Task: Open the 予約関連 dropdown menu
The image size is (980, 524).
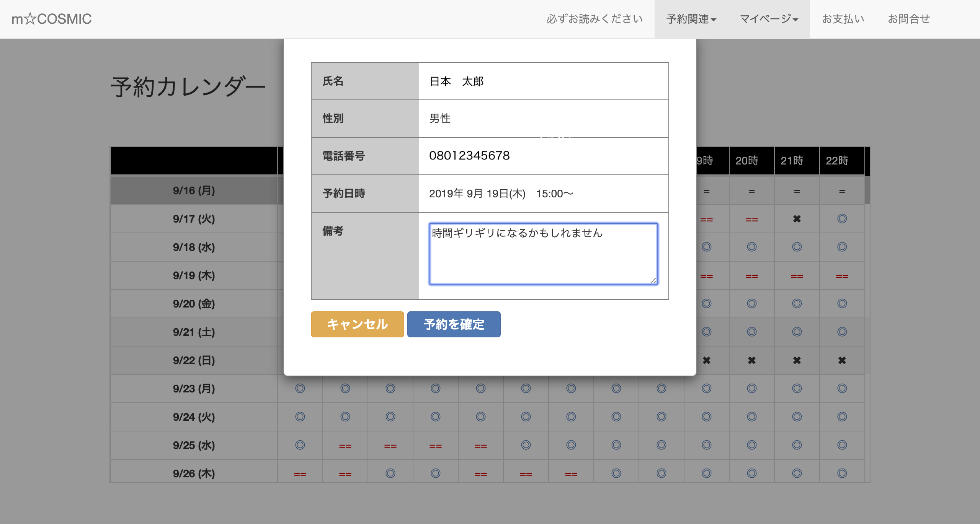Action: (691, 19)
